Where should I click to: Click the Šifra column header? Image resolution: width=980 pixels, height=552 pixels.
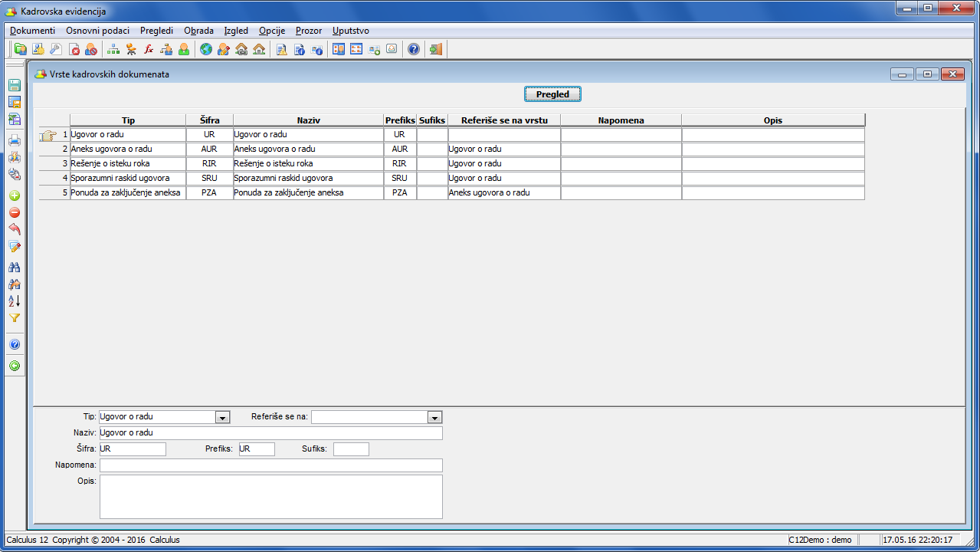pos(209,120)
